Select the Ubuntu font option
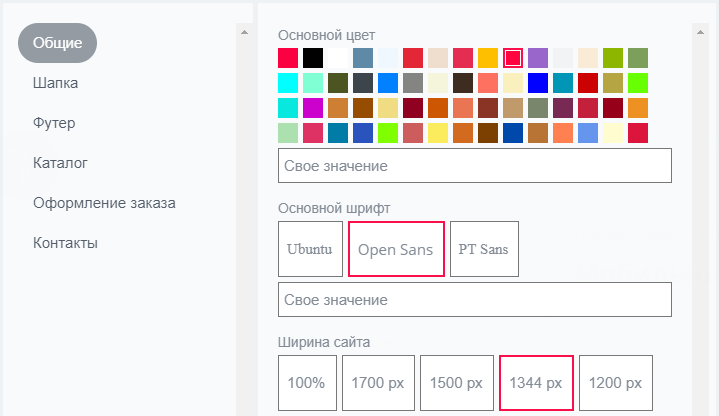Viewport: 719px width, 416px height. click(310, 249)
